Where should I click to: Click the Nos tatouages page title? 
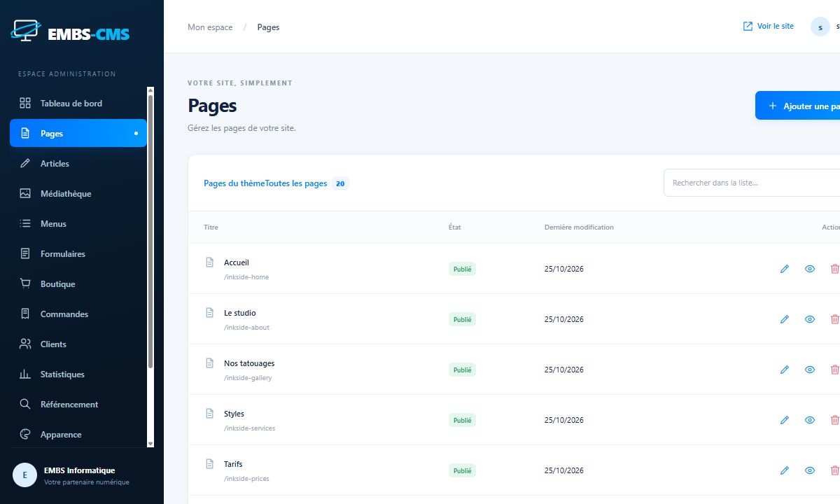click(249, 363)
